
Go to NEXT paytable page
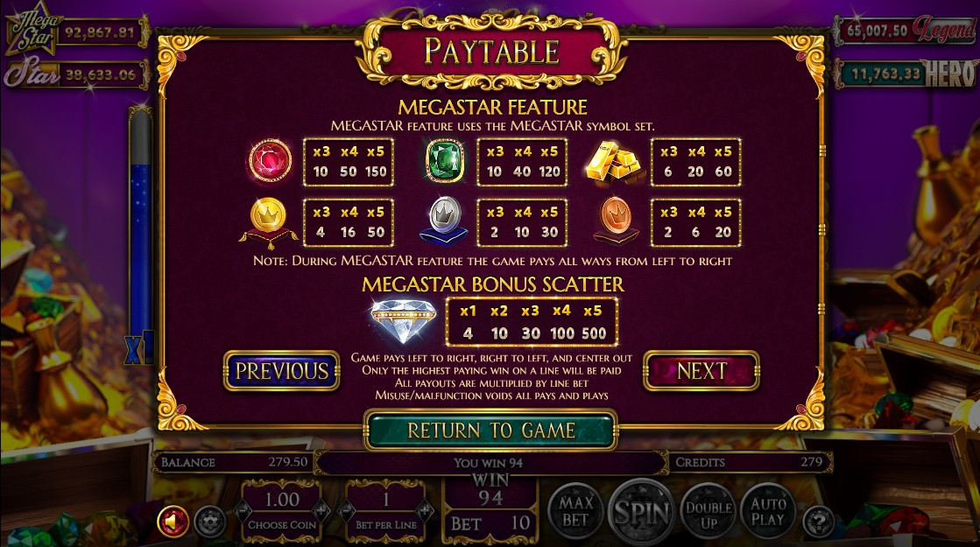click(702, 371)
